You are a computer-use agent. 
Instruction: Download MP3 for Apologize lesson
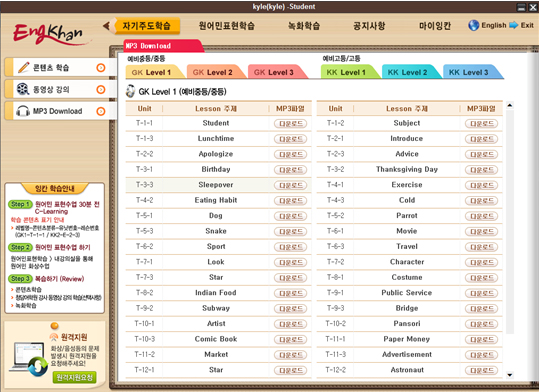(291, 154)
